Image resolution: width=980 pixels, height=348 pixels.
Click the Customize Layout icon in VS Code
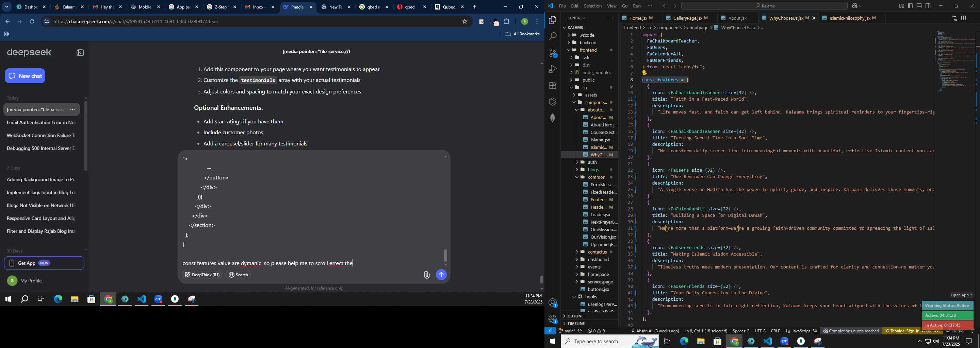click(901, 6)
